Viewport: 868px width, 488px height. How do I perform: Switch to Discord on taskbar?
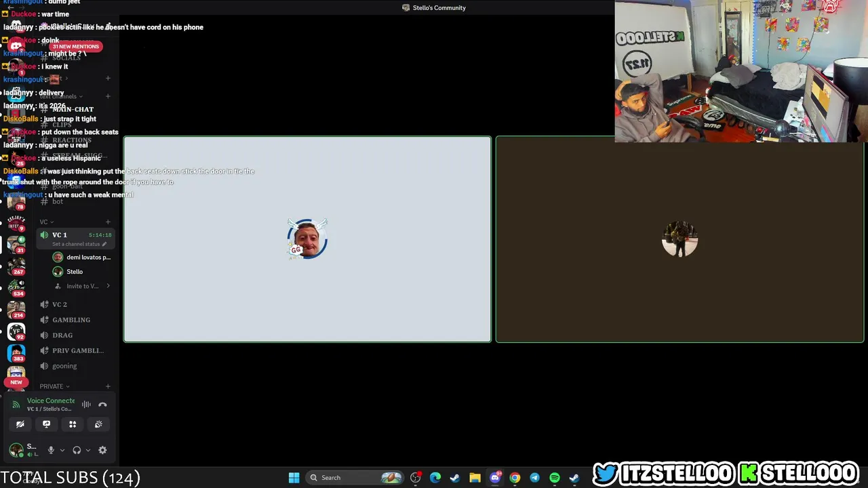pos(495,478)
